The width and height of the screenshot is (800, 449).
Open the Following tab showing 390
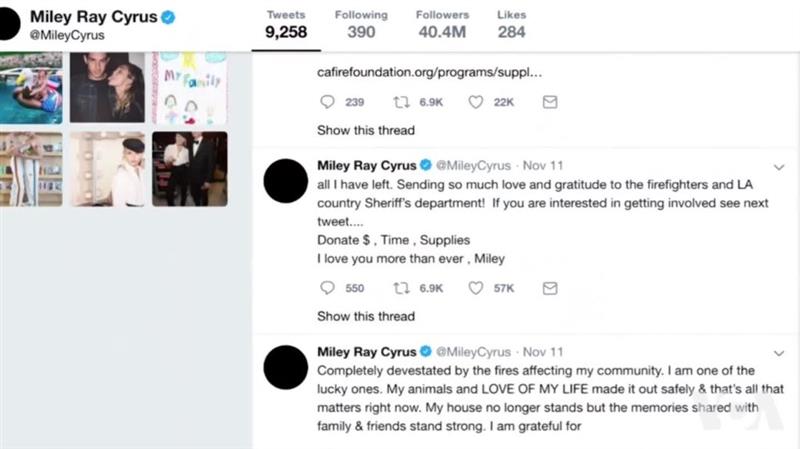(x=361, y=24)
